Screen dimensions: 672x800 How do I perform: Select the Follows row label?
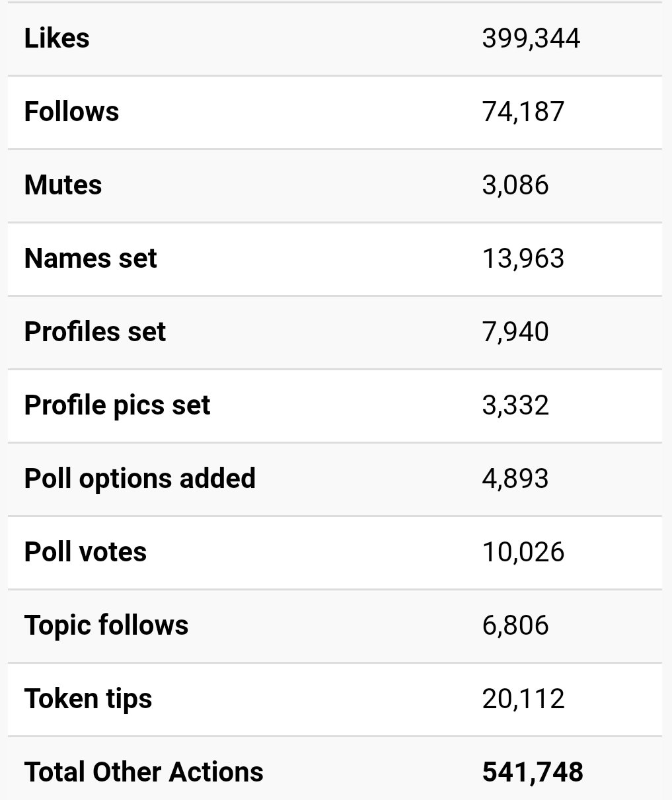pos(71,112)
